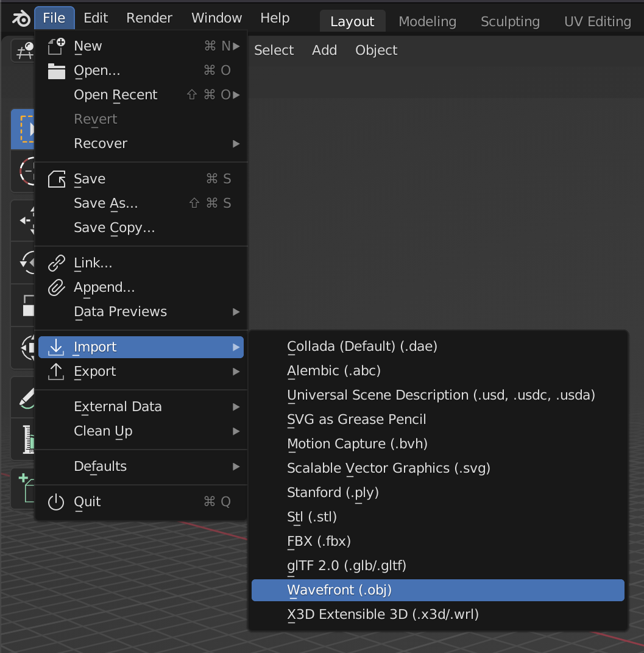Import SVG as Grease Pencil

438,419
